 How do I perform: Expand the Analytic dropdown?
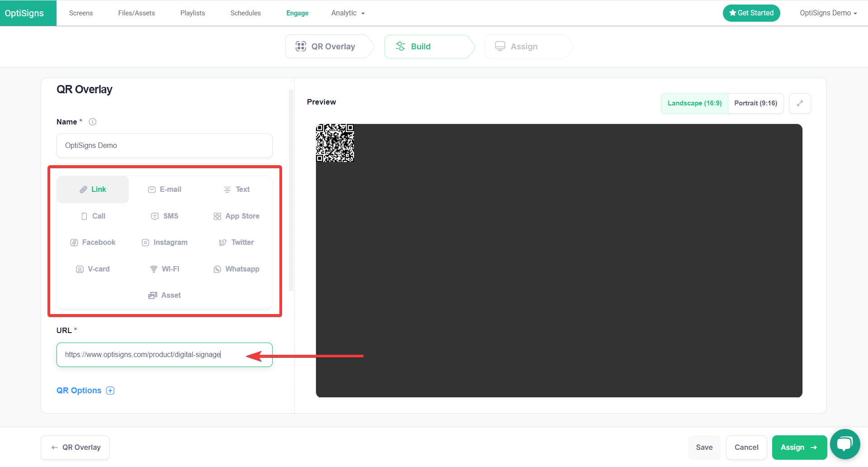click(348, 13)
